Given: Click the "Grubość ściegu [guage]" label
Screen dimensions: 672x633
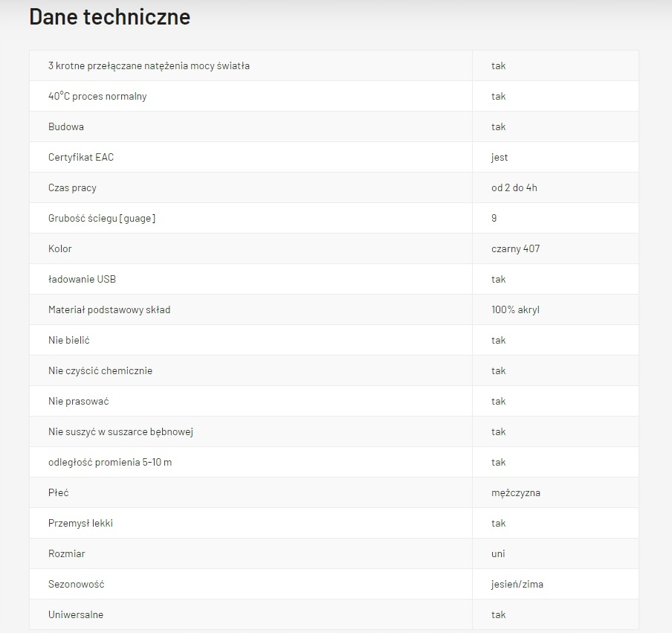Looking at the screenshot, I should (102, 219).
